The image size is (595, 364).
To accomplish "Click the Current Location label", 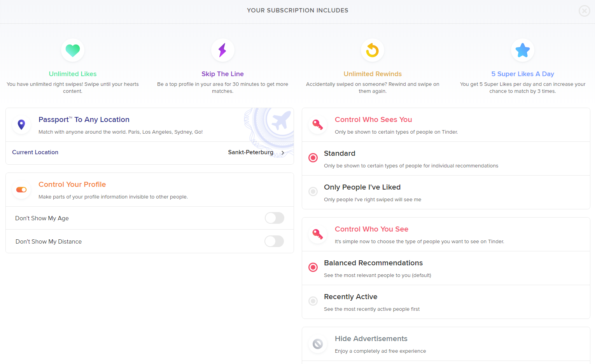I will tap(35, 152).
